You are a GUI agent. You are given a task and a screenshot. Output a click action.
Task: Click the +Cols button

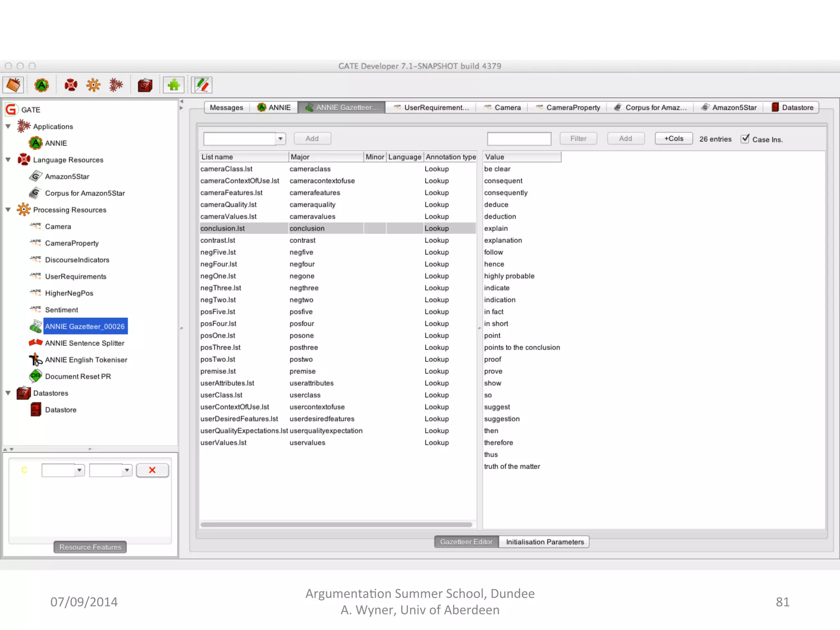coord(673,139)
